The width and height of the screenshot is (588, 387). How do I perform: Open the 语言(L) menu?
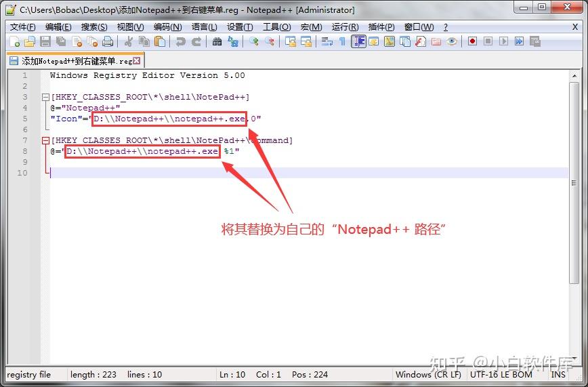(204, 27)
